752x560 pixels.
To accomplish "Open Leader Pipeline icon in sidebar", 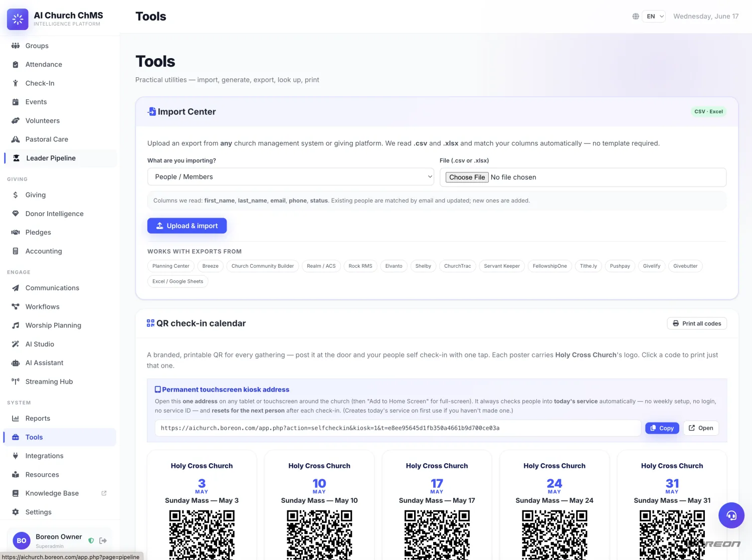I will (x=16, y=158).
